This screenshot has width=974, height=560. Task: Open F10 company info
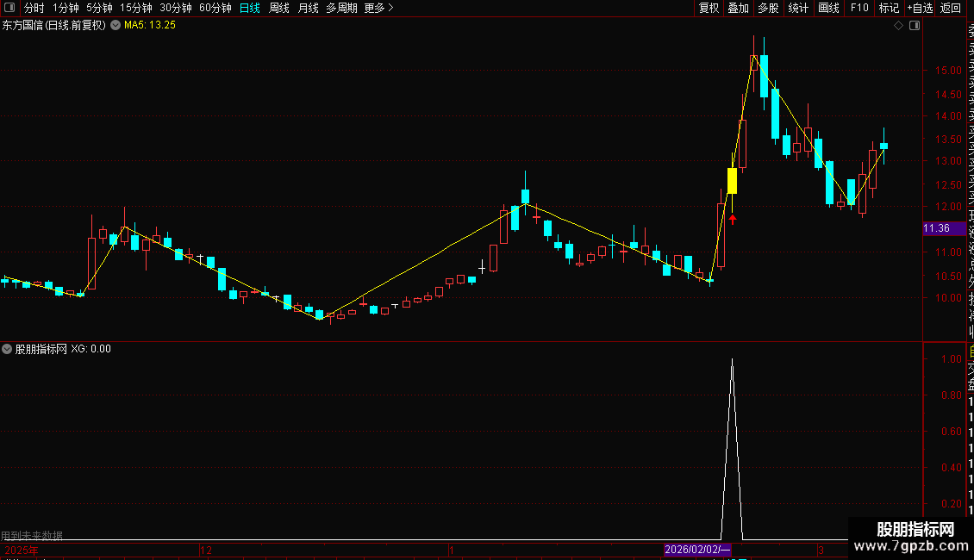click(x=859, y=8)
